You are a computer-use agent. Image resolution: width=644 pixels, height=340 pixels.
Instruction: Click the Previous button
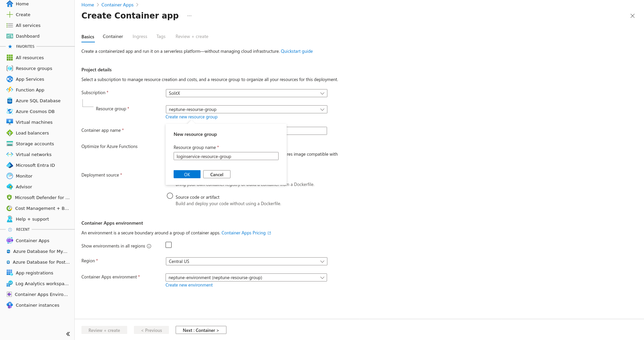[151, 330]
